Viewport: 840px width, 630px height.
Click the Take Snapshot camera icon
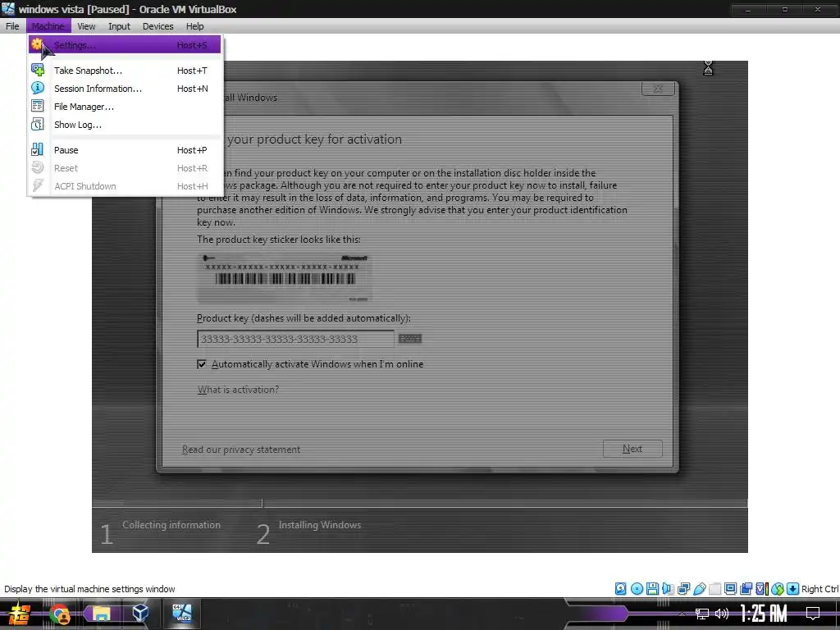pos(38,71)
